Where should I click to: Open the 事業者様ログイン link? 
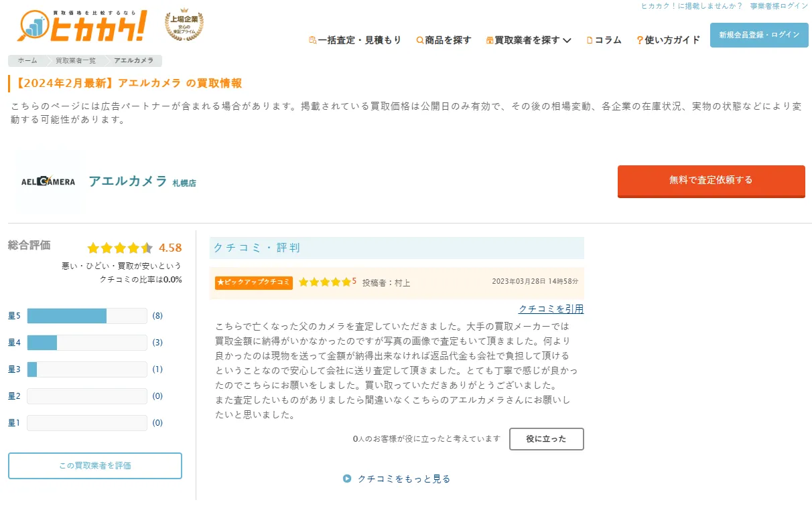[779, 6]
